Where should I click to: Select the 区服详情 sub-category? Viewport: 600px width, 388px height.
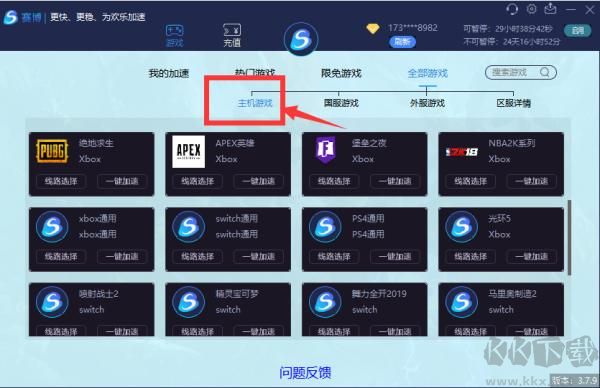(x=514, y=103)
